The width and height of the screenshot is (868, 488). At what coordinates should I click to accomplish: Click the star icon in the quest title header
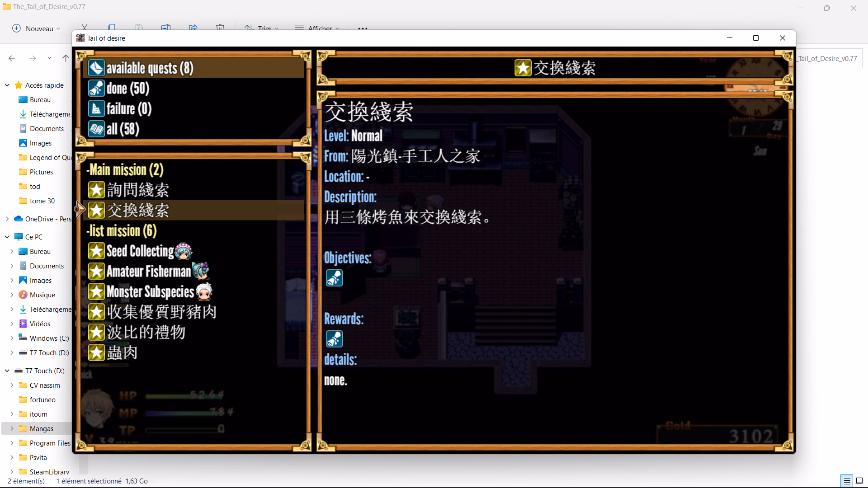523,68
